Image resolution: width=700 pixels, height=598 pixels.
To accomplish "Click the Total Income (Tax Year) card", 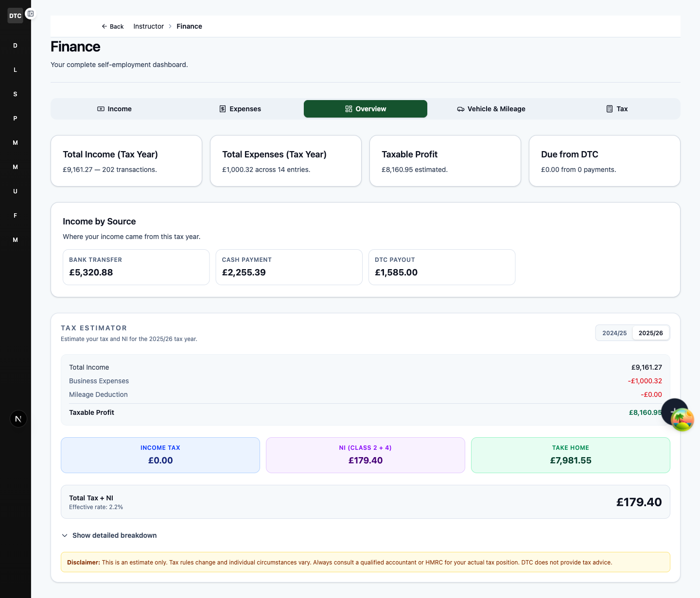I will tap(126, 161).
